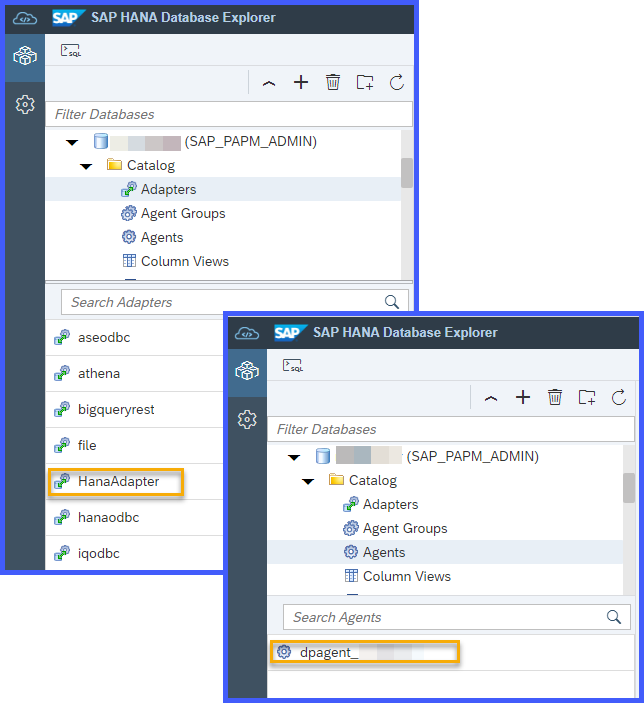Viewport: 644px width, 703px height.
Task: Delete database via trash icon in back window
Action: click(x=333, y=82)
